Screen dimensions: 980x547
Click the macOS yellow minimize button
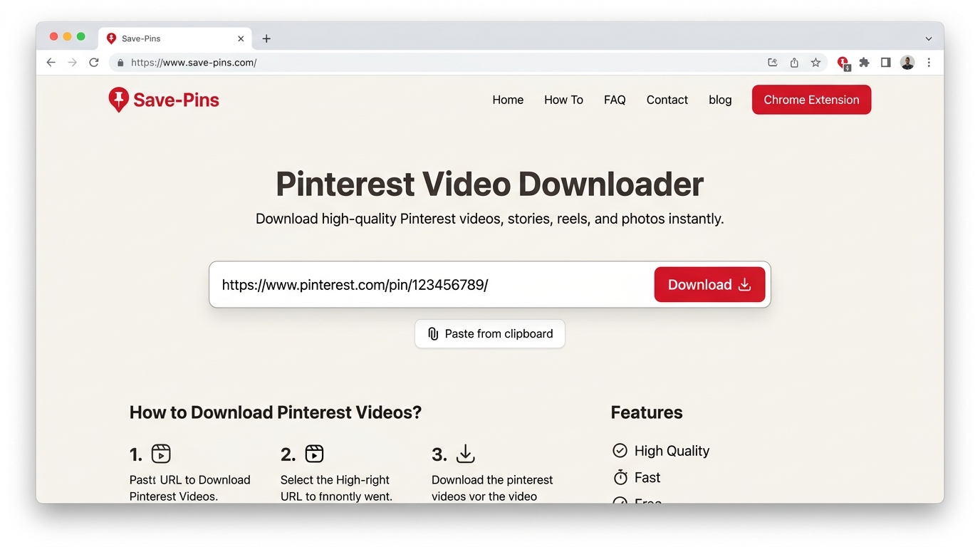click(67, 36)
